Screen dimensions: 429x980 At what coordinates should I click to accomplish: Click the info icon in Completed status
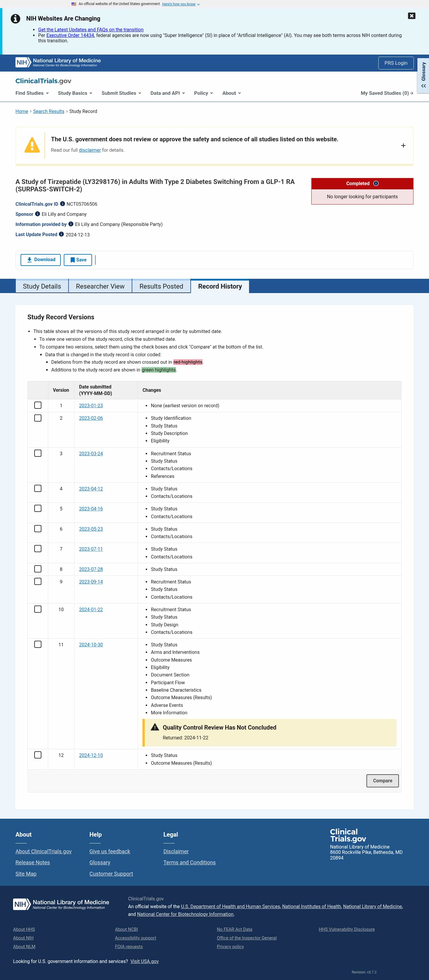(x=376, y=183)
